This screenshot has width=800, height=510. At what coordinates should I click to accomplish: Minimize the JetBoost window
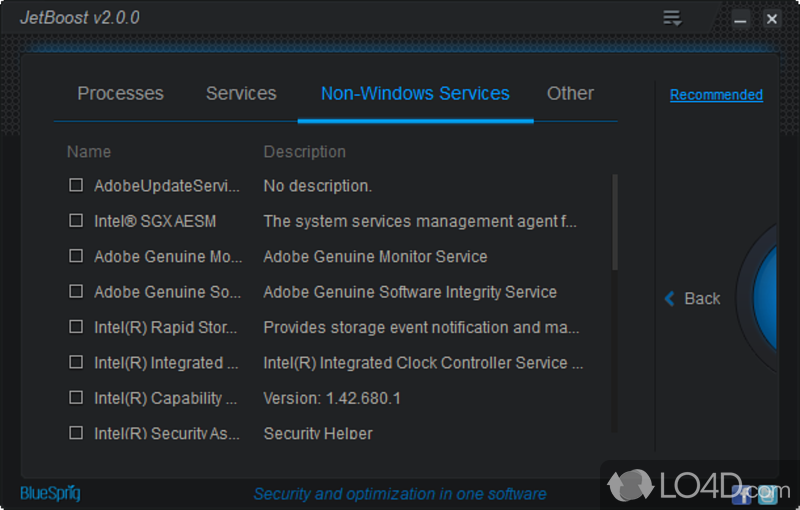pos(741,19)
